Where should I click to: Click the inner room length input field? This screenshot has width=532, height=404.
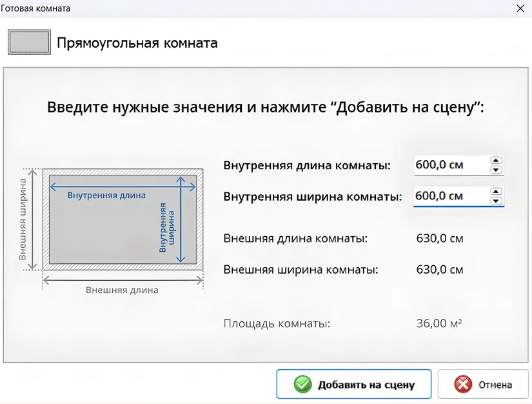click(458, 165)
